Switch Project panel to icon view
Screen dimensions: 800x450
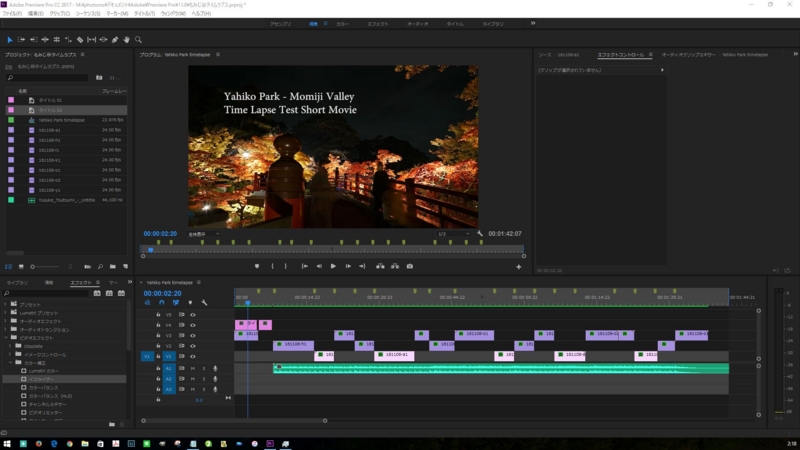[x=21, y=267]
